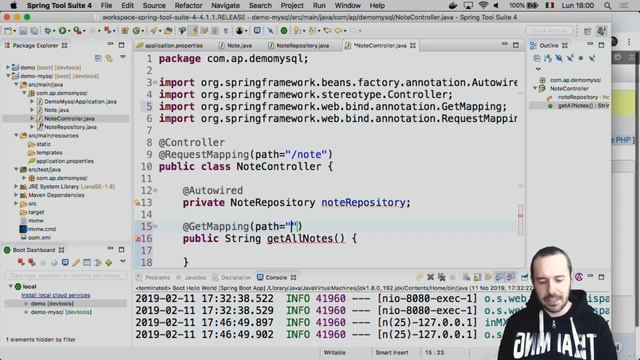This screenshot has width=640, height=360.
Task: Collapse src/main/resources folder
Action: 16,136
